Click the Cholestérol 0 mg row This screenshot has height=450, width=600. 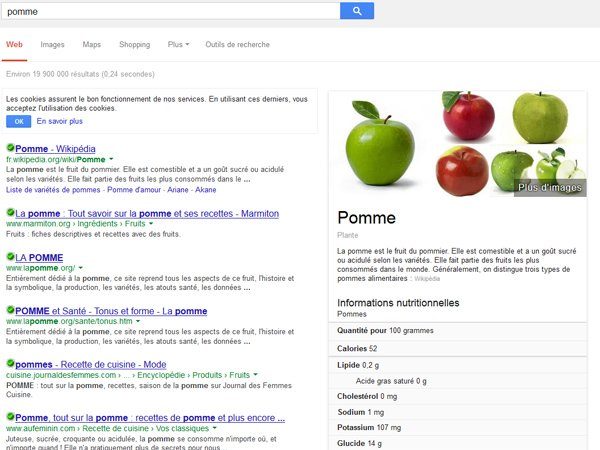coord(458,396)
